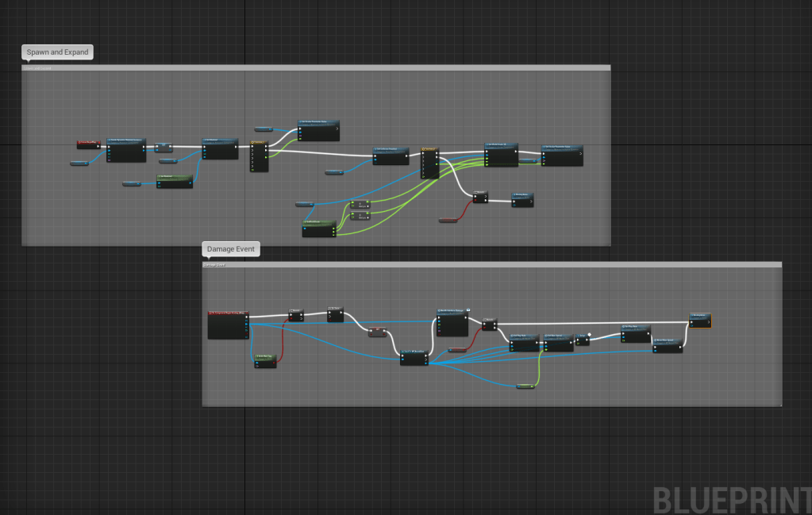Select the Branch node in Spawn and Expand
Image resolution: width=812 pixels, height=515 pixels.
(x=479, y=197)
